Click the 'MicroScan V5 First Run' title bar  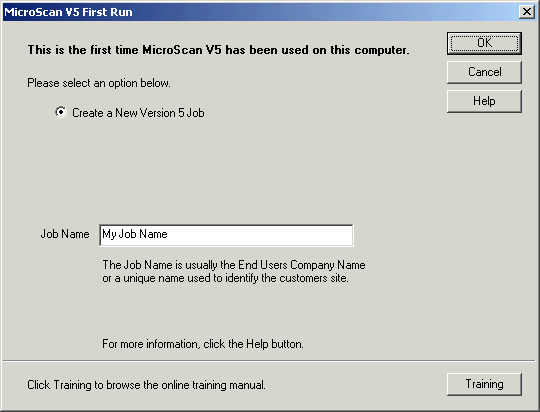pyautogui.click(x=262, y=12)
